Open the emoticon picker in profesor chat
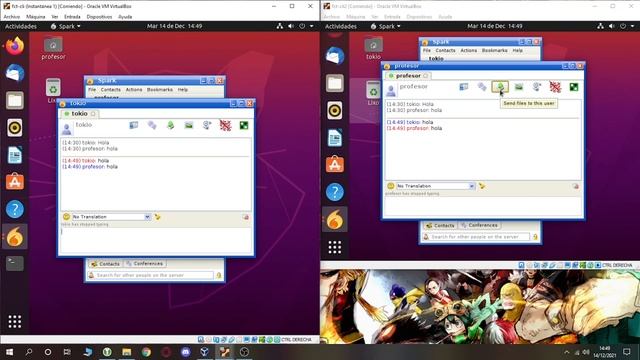 tap(391, 186)
